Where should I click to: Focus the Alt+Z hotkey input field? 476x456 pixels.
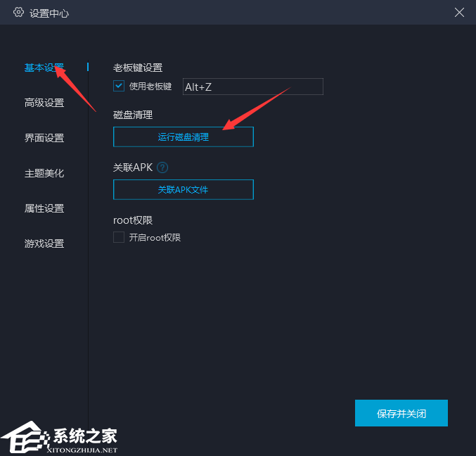tap(253, 87)
